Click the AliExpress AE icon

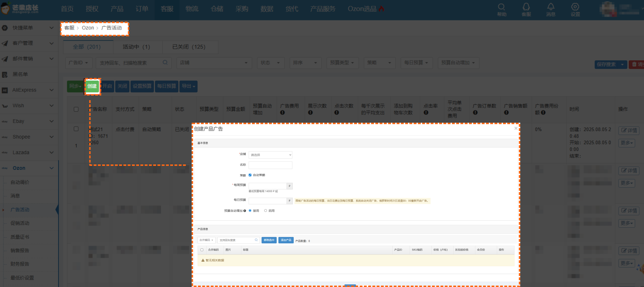click(x=4, y=90)
